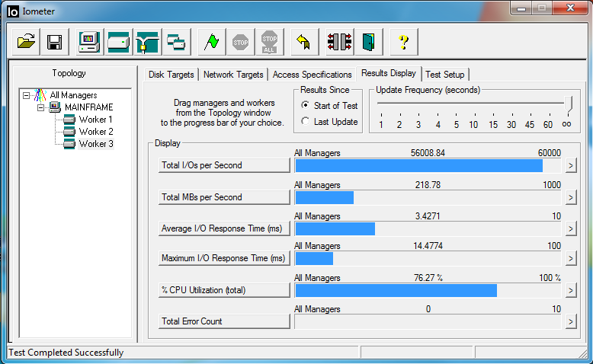Select the Results Display tab
The width and height of the screenshot is (593, 364).
pyautogui.click(x=389, y=73)
